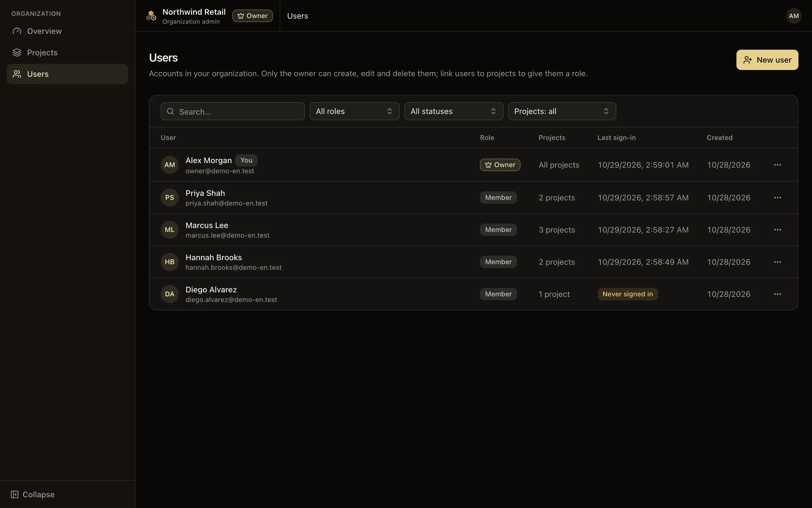This screenshot has width=812, height=508.
Task: Select Users in the sidebar
Action: (x=67, y=74)
